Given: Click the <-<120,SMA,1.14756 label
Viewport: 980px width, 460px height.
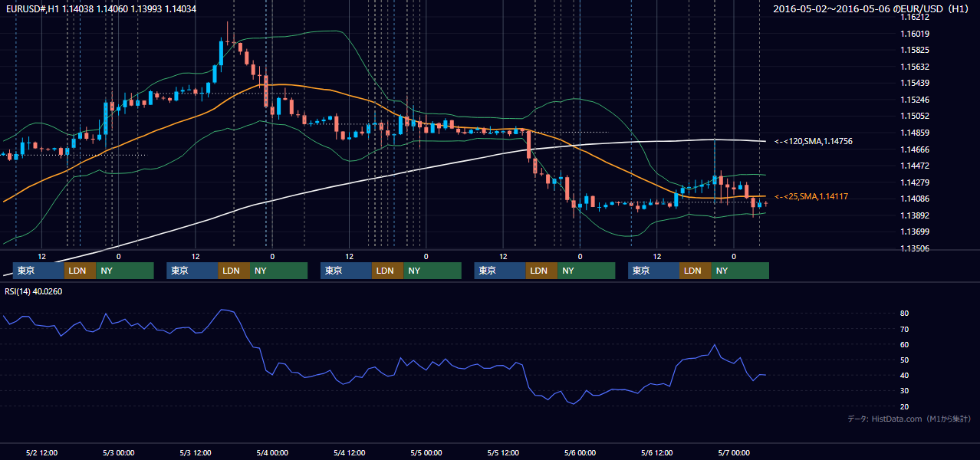Looking at the screenshot, I should click(x=814, y=141).
